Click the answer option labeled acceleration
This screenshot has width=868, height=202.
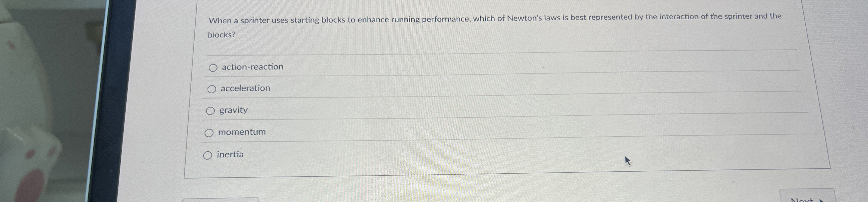(x=245, y=88)
